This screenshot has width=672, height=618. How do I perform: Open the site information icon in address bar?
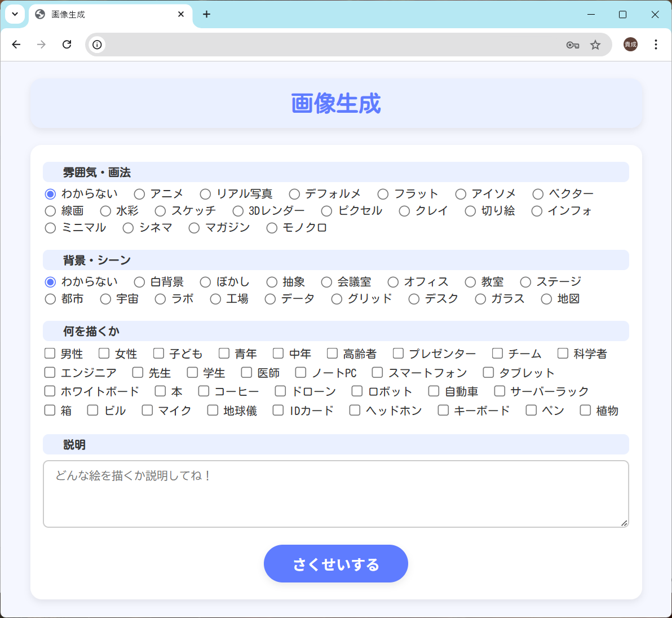[x=98, y=45]
